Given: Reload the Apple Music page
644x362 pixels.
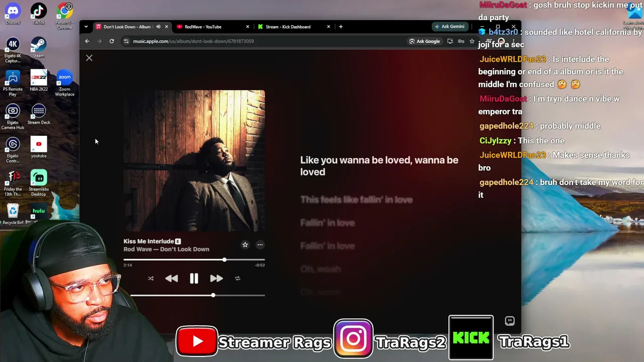Looking at the screenshot, I should click(x=112, y=41).
